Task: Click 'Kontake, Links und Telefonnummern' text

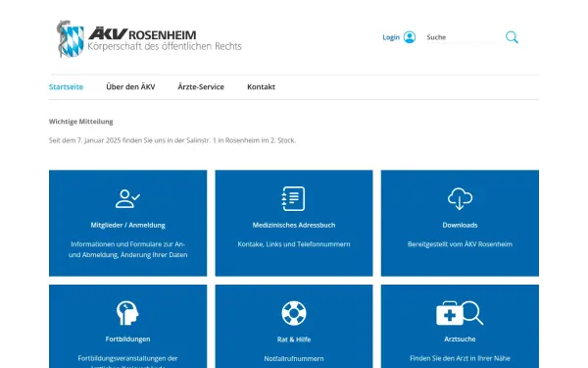Action: 294,244
